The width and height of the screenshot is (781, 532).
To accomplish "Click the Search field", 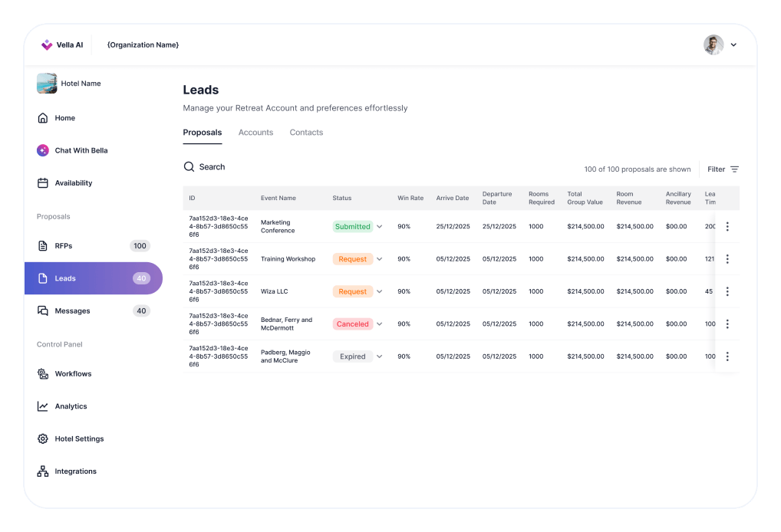I will pyautogui.click(x=212, y=167).
